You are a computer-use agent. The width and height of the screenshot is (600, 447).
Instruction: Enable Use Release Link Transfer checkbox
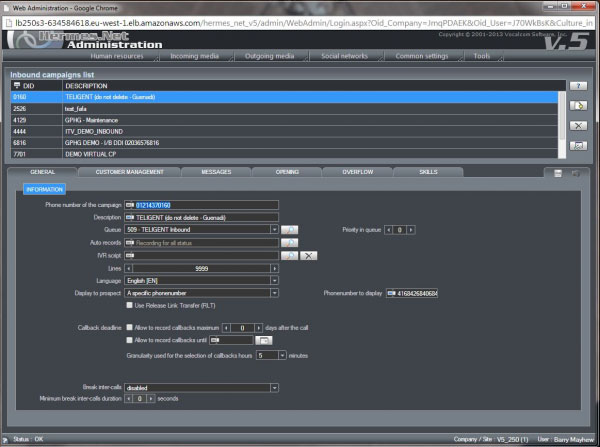point(129,305)
